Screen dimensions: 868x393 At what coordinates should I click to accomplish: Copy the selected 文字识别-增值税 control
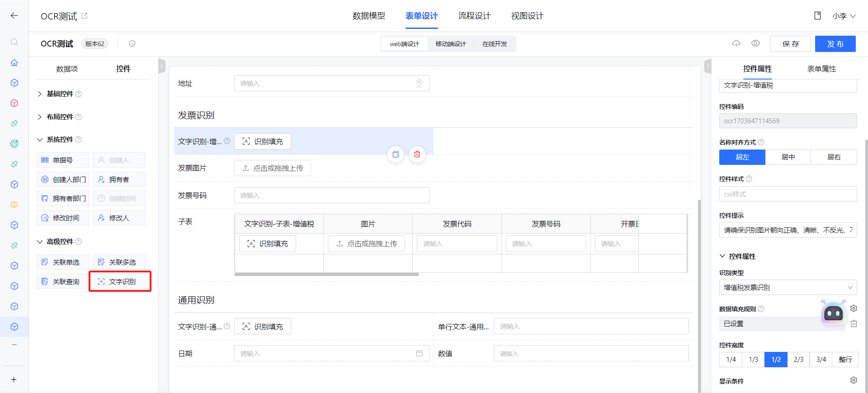(x=396, y=154)
